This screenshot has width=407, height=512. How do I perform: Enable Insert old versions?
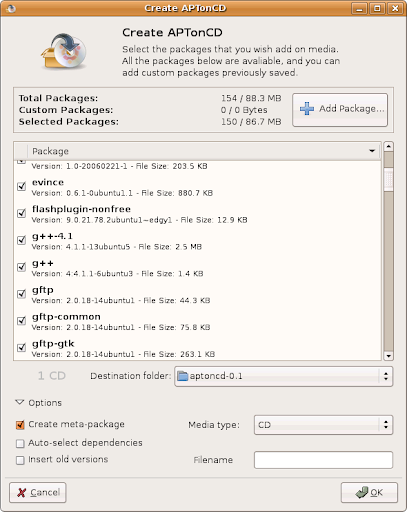(20, 460)
